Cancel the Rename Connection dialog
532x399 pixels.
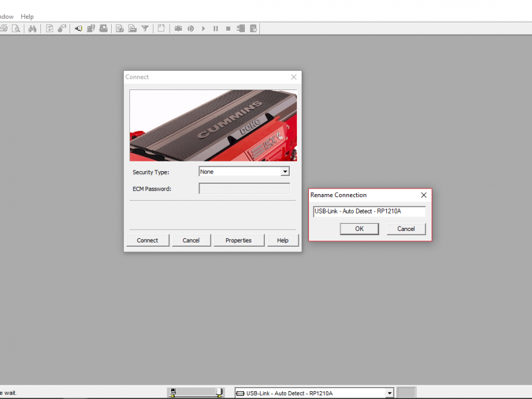[x=406, y=229]
